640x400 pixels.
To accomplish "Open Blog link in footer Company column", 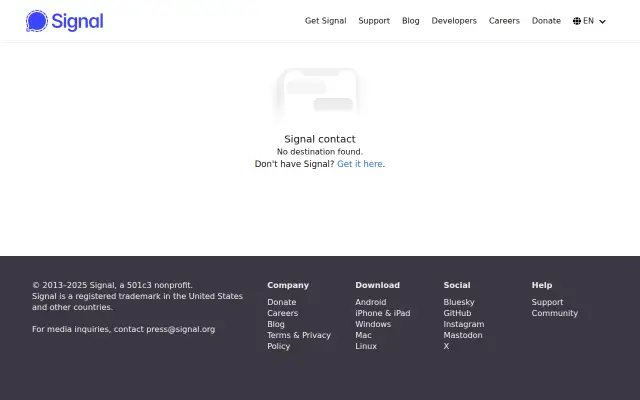I will (276, 324).
